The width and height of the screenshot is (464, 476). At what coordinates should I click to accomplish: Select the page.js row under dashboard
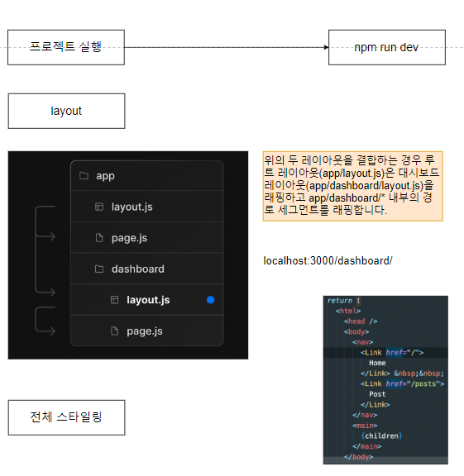coord(146,331)
